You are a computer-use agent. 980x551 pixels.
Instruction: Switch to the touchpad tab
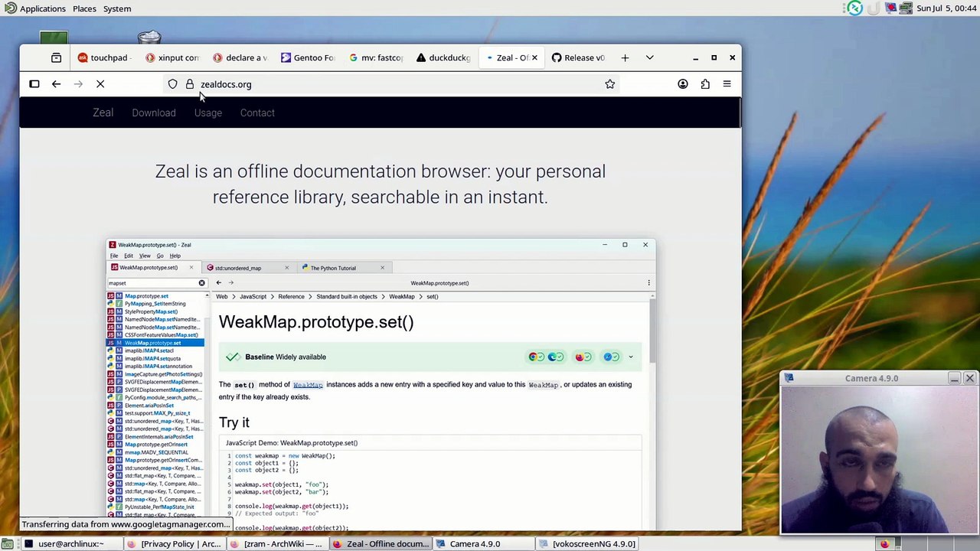coord(103,57)
